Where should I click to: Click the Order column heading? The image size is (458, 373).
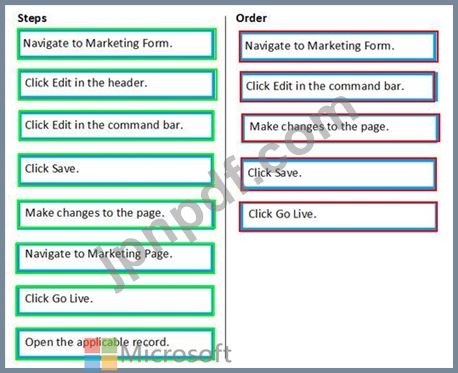click(251, 18)
